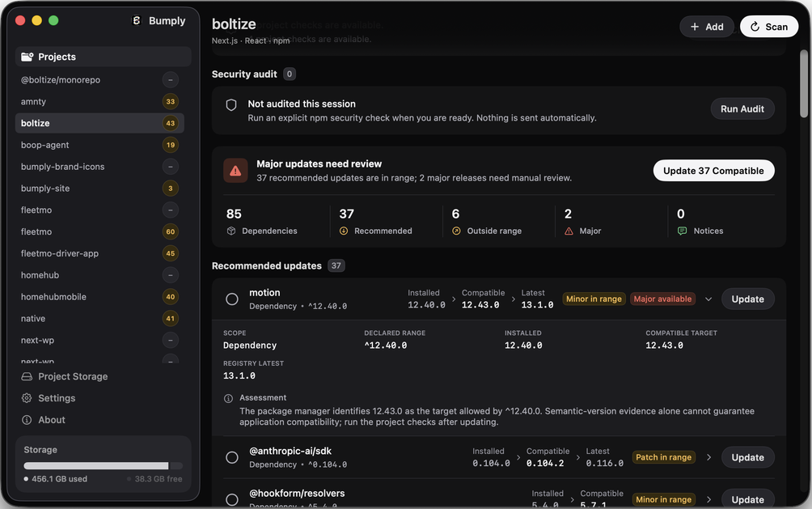Screen dimensions: 812x509
Task: Click the Bumply logo icon
Action: point(136,20)
